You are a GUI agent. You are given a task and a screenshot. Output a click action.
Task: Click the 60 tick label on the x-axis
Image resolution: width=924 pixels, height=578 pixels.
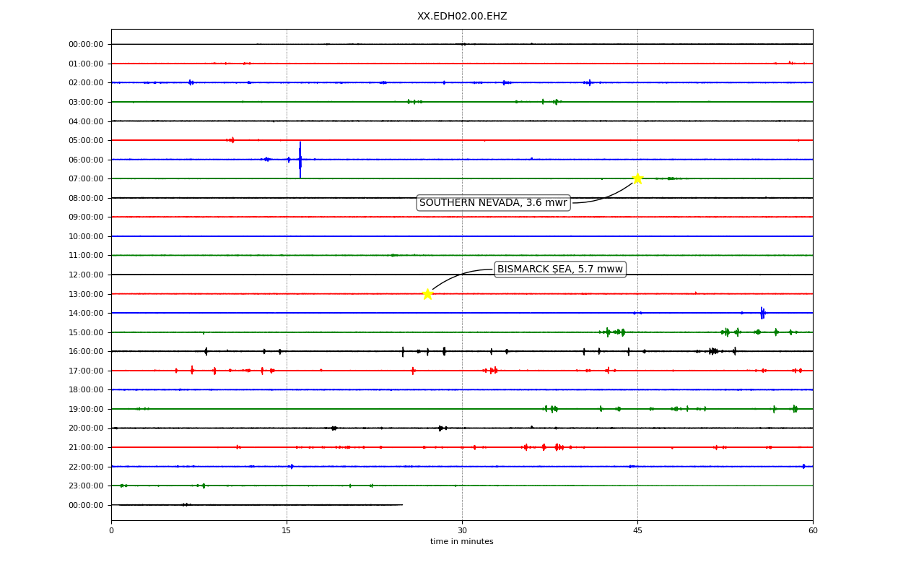point(813,531)
